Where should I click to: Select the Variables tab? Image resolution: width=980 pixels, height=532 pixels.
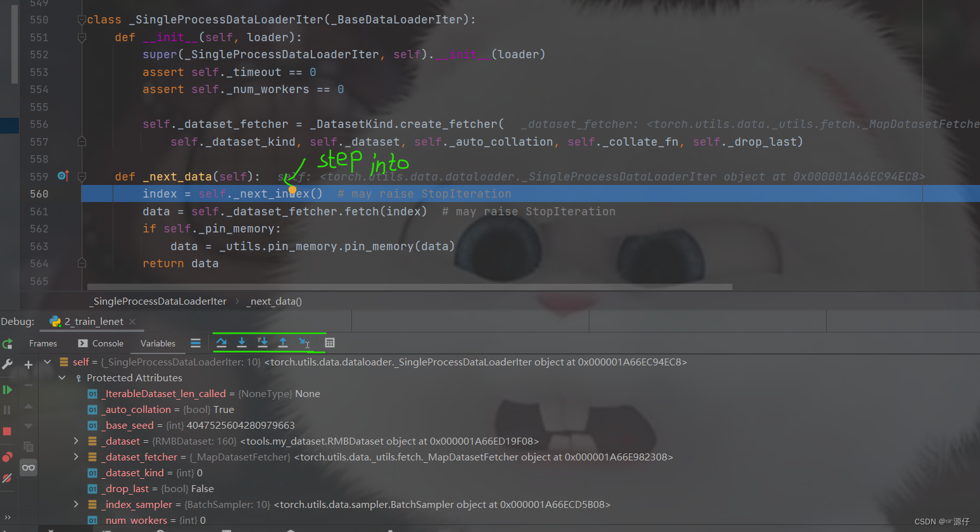click(x=158, y=343)
